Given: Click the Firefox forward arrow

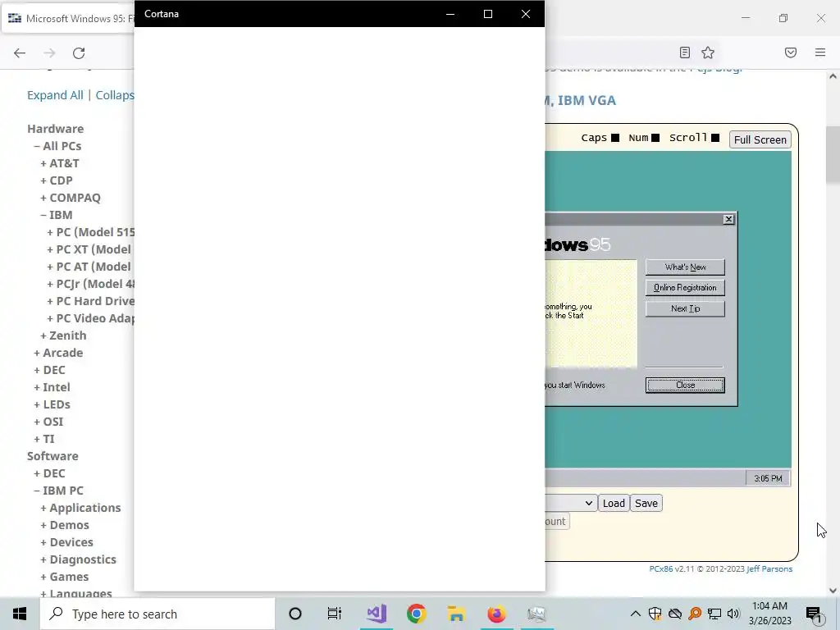Looking at the screenshot, I should pyautogui.click(x=49, y=52).
